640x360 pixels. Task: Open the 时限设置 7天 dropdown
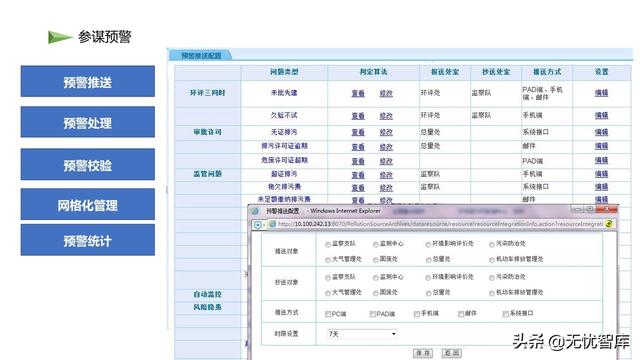pyautogui.click(x=362, y=334)
